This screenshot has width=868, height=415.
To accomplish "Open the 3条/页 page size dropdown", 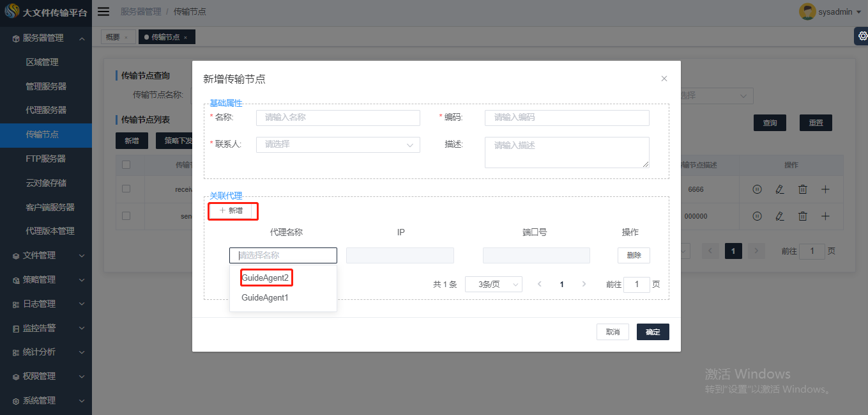I will pyautogui.click(x=493, y=285).
